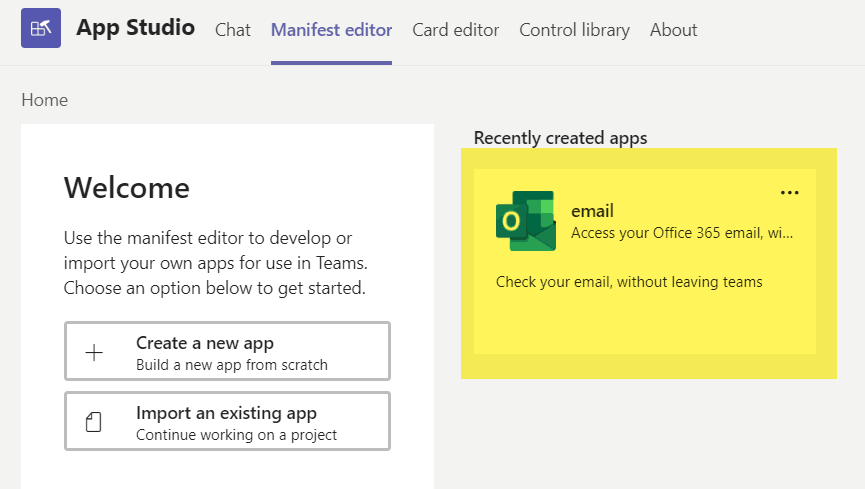Go to the Control library tab
Viewport: 865px width, 489px height.
pyautogui.click(x=574, y=30)
